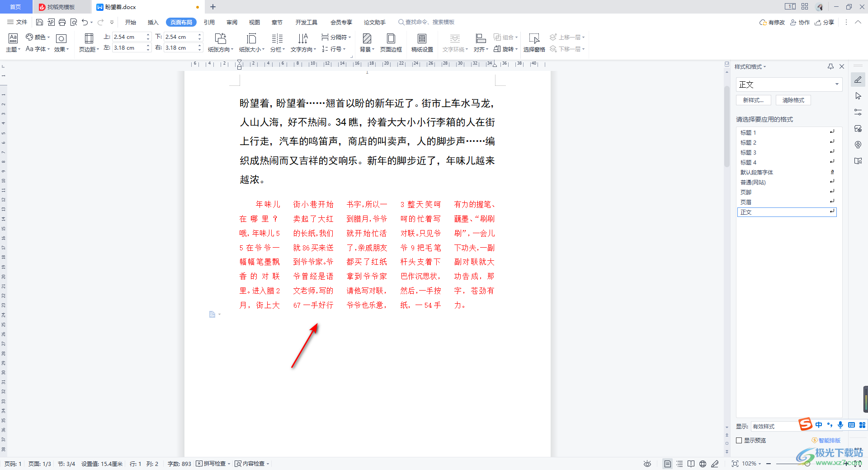Click the sliders Properties icon in right sidebar

click(x=858, y=112)
